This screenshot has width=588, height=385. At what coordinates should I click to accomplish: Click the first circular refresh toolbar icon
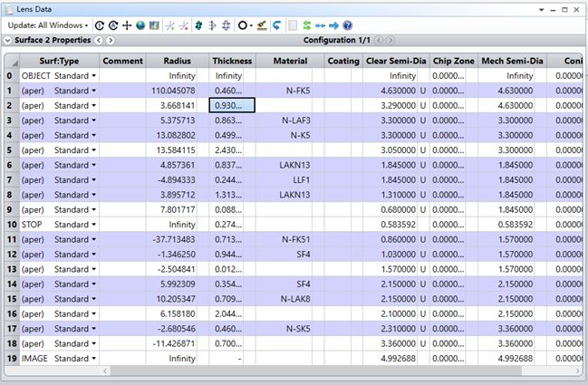(100, 25)
